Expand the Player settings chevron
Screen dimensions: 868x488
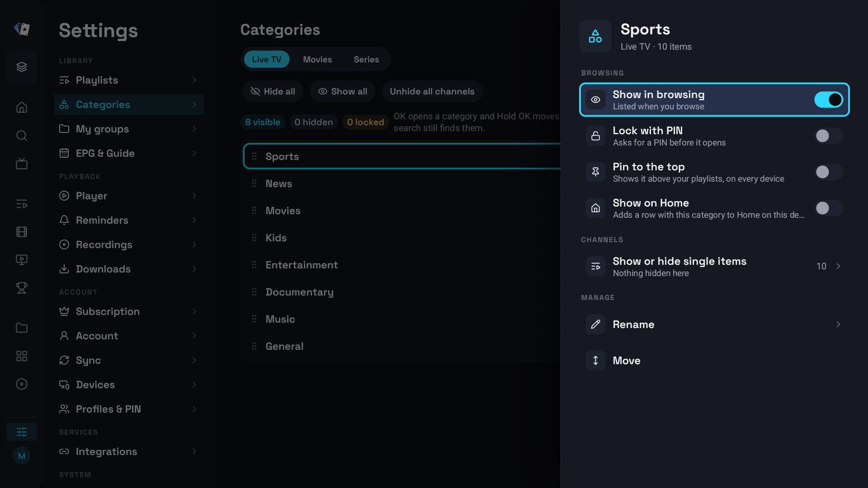[x=194, y=196]
